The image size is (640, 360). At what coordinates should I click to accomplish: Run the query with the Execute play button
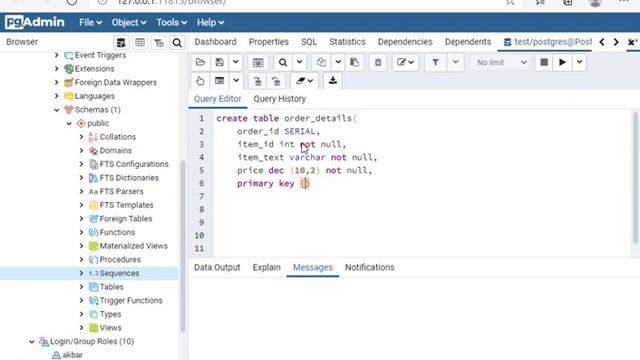point(562,62)
